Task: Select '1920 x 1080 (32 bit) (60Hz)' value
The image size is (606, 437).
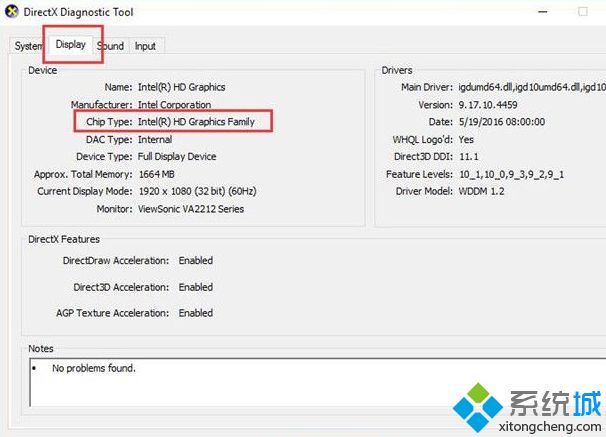Action: [x=197, y=191]
